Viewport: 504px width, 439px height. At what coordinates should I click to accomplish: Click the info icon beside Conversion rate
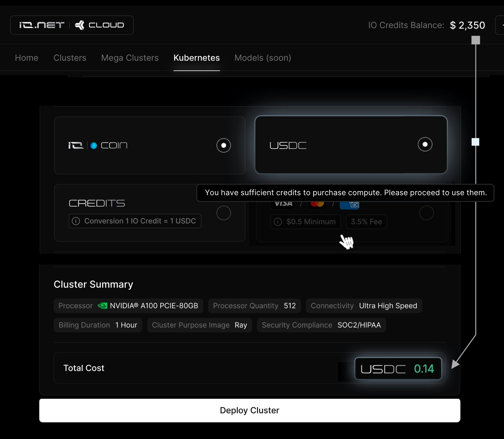76,221
